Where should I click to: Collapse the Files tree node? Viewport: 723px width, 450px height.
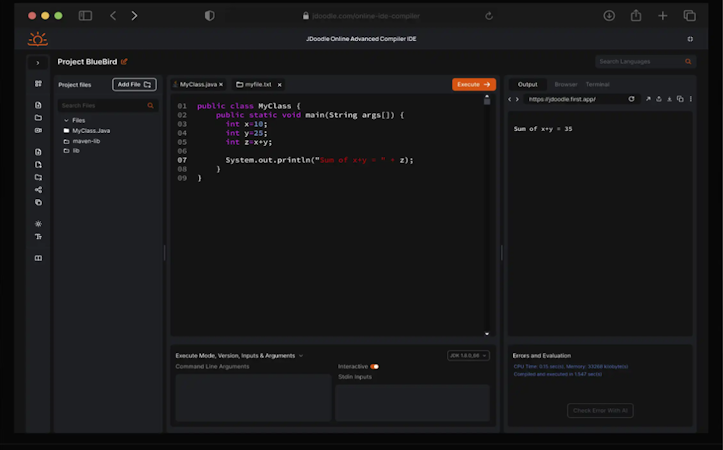click(67, 120)
